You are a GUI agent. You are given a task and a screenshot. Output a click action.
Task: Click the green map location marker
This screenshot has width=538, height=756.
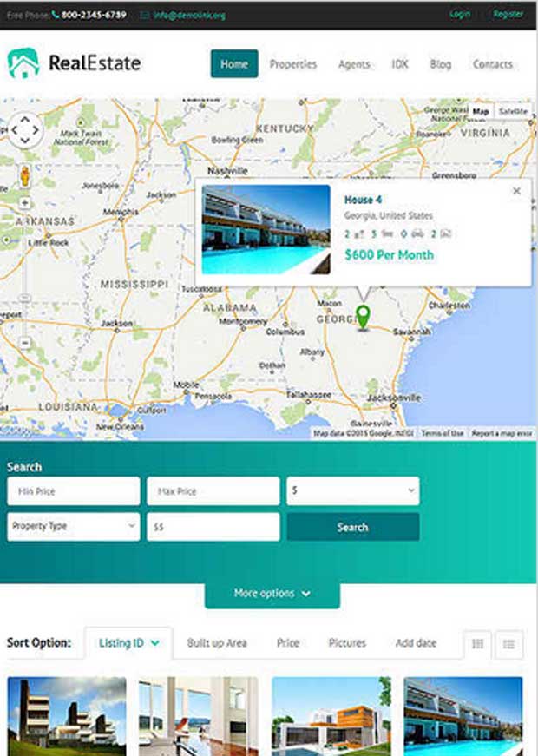click(363, 317)
